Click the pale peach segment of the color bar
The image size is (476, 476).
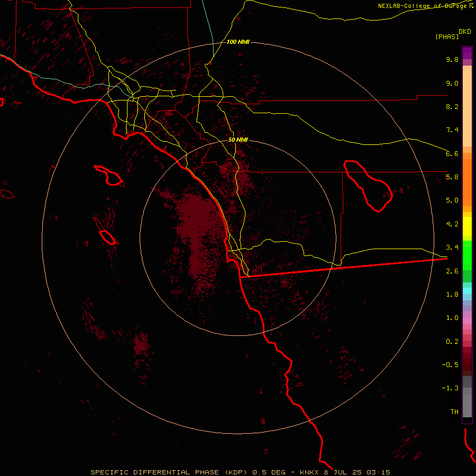(467, 108)
